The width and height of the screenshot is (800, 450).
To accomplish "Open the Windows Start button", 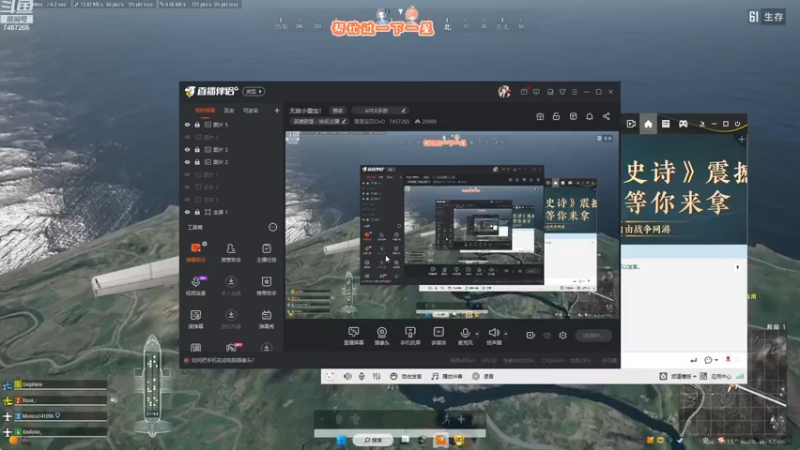I will 341,440.
